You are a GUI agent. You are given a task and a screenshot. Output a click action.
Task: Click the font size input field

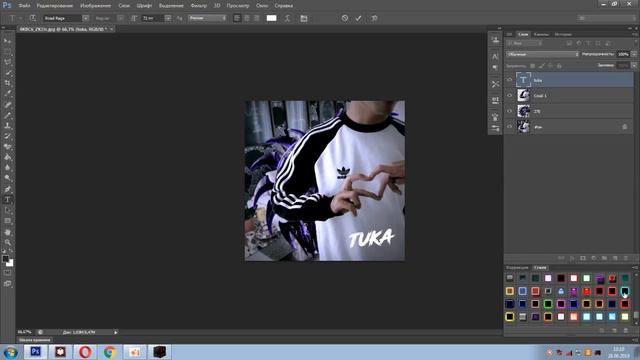point(153,18)
